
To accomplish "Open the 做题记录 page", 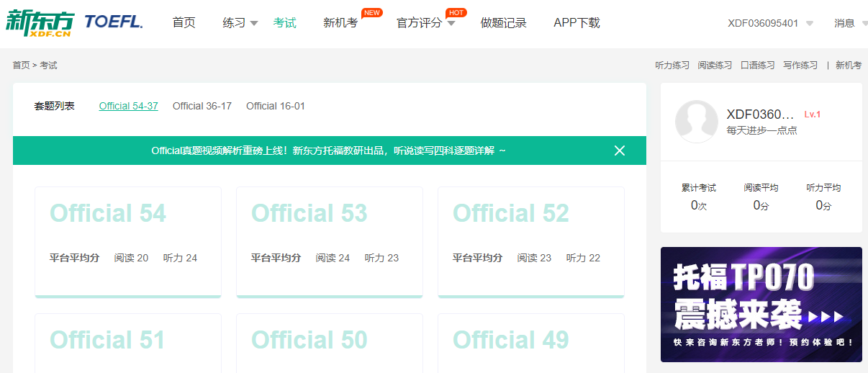I will [x=503, y=23].
